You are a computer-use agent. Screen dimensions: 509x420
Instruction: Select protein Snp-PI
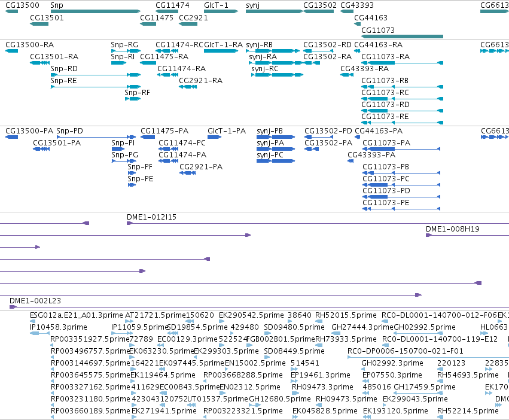coord(123,143)
